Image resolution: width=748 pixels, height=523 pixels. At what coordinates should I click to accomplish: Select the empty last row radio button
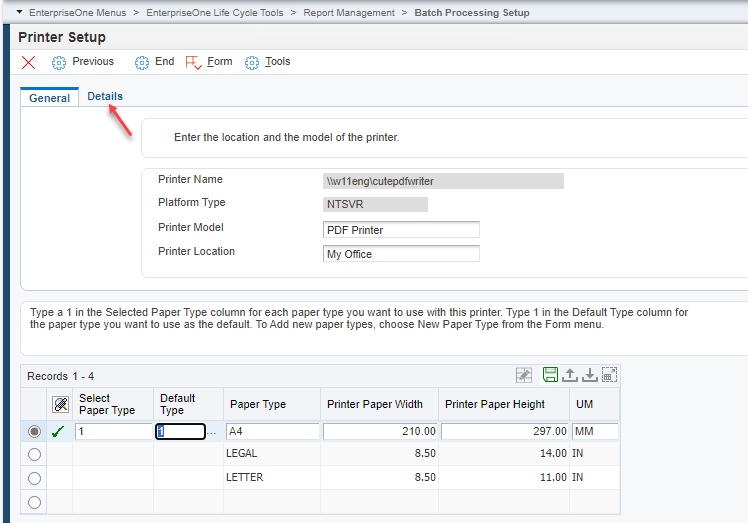[x=34, y=502]
